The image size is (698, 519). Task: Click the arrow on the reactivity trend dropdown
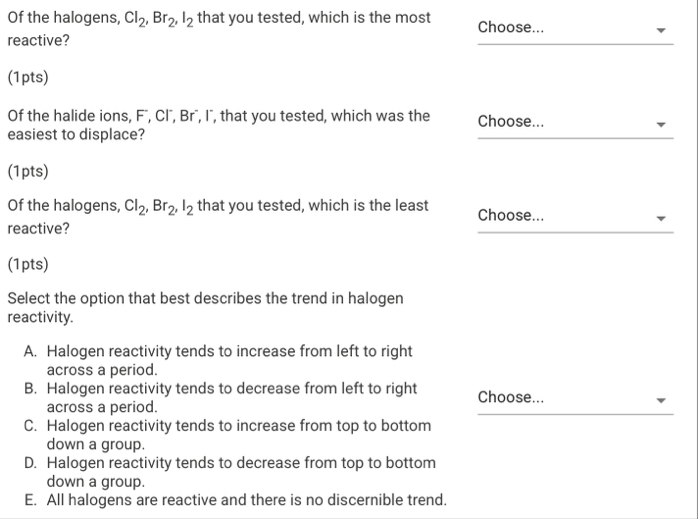coord(661,401)
